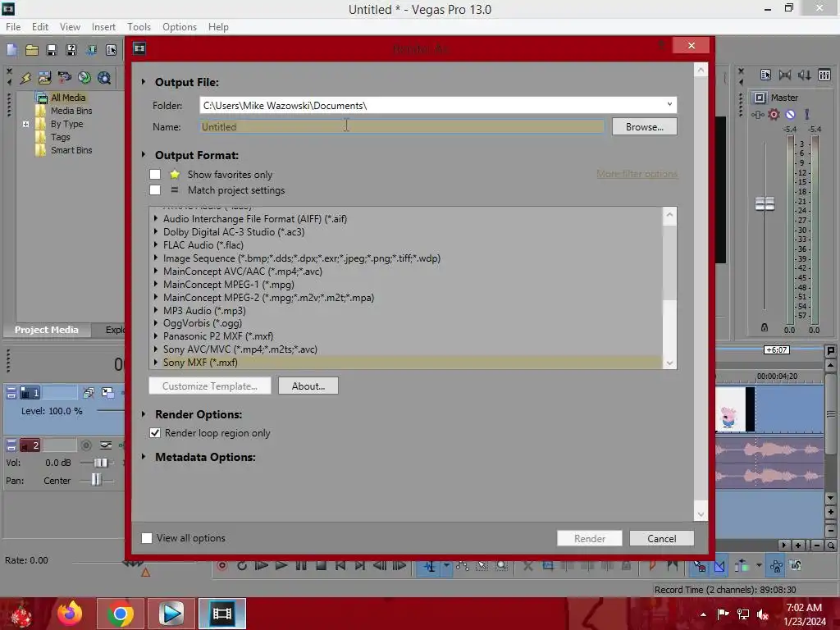Image resolution: width=840 pixels, height=630 pixels.
Task: Uncheck Render loop region only
Action: [155, 433]
